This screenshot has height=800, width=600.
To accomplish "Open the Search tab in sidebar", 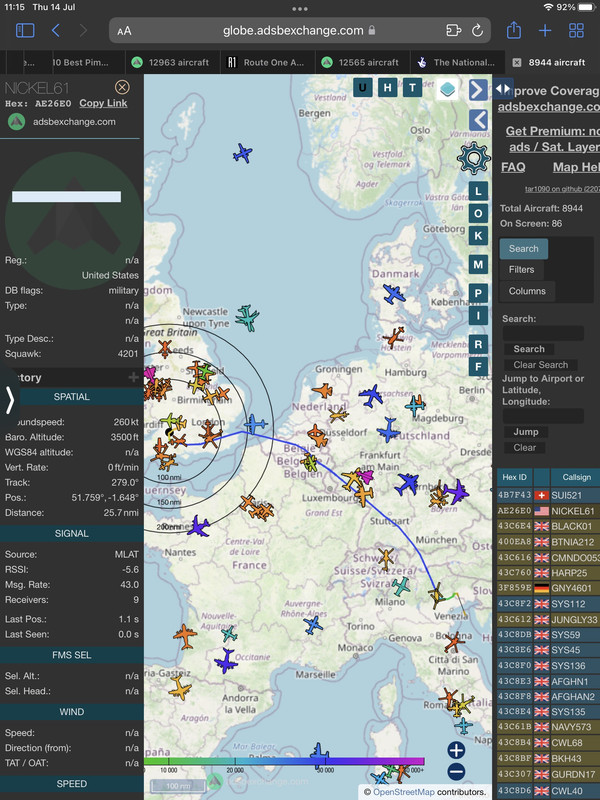I will pyautogui.click(x=523, y=249).
